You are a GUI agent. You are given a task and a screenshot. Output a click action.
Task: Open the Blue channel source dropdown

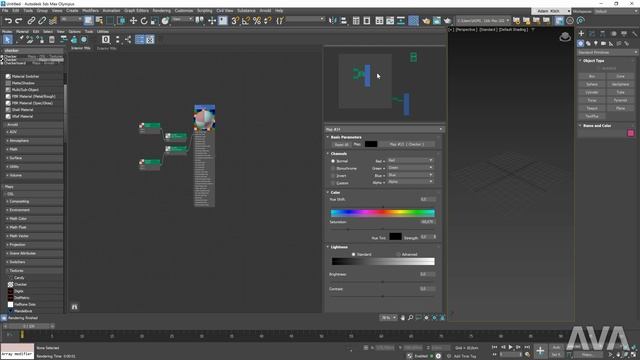[410, 175]
